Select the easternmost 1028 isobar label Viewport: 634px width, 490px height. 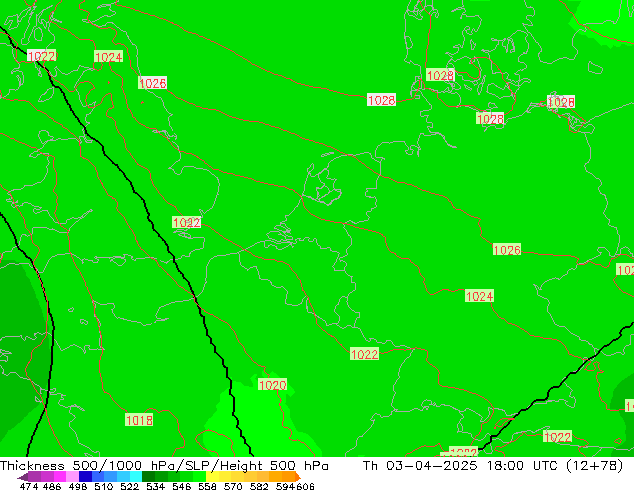pyautogui.click(x=561, y=102)
